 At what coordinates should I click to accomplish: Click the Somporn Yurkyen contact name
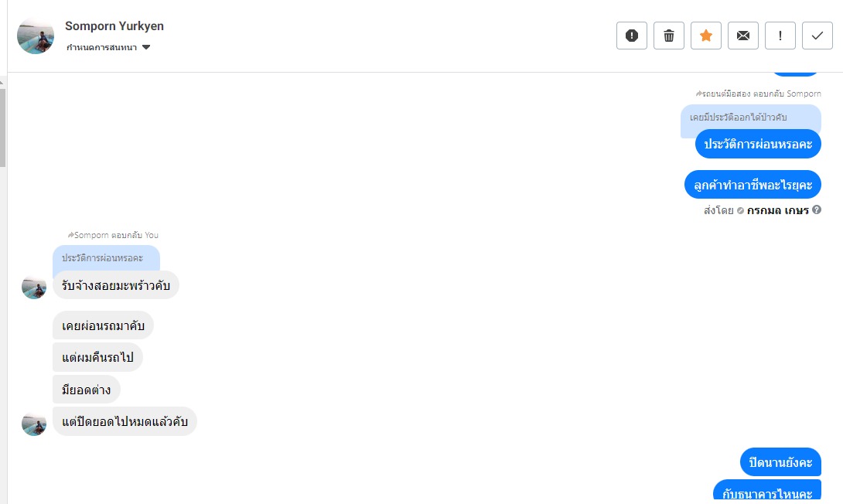tap(114, 26)
